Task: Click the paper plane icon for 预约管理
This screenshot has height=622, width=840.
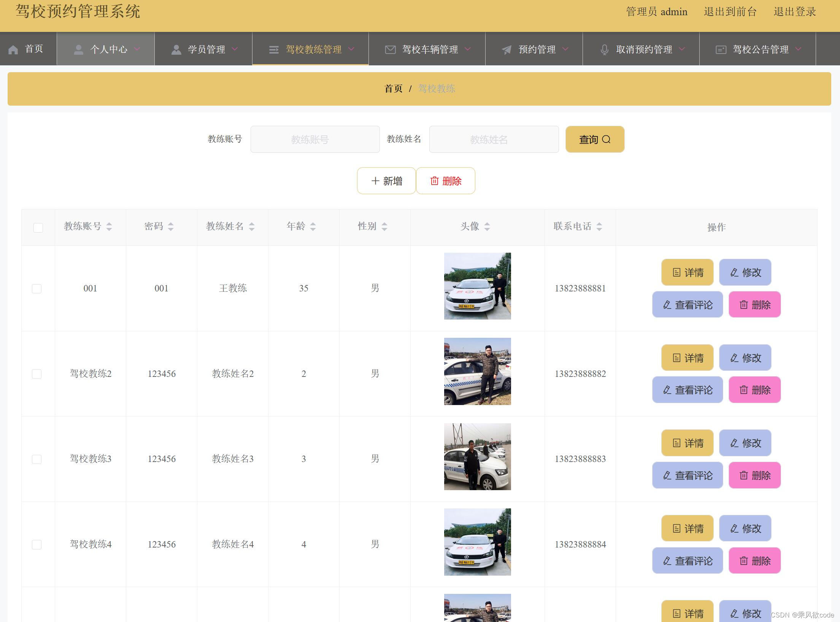Action: click(x=507, y=50)
